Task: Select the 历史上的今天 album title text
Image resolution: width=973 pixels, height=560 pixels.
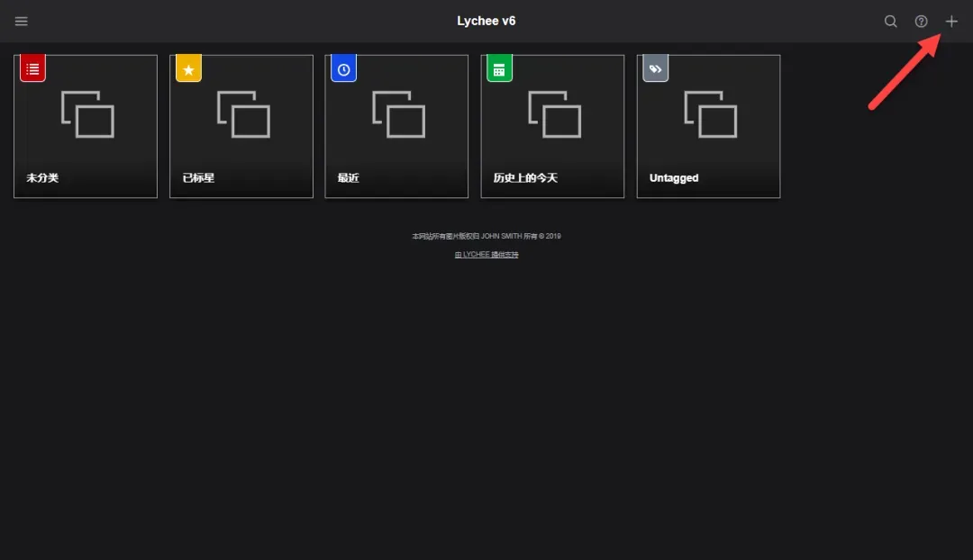Action: pos(525,178)
